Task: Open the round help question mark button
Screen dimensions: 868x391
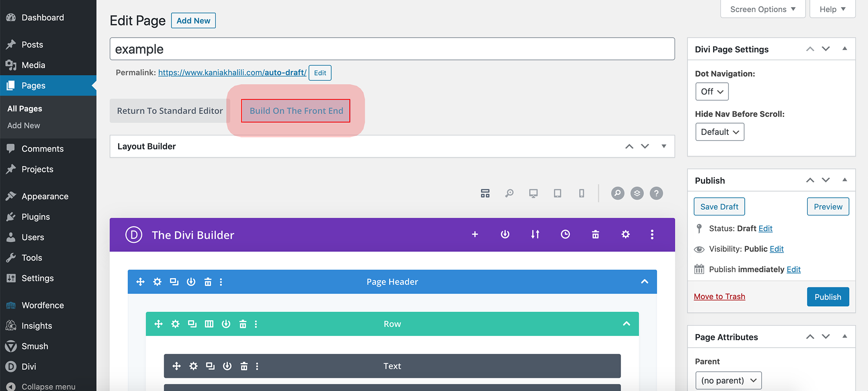Action: (656, 193)
